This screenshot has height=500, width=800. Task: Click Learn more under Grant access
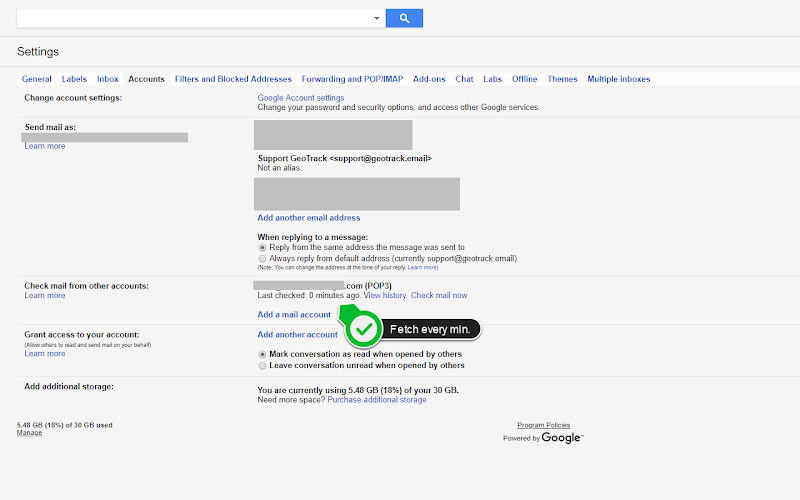(x=45, y=354)
